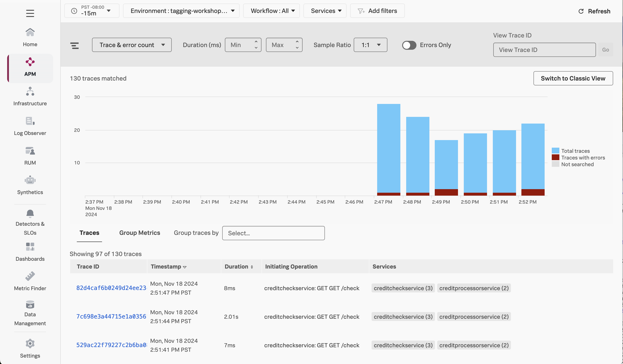Image resolution: width=623 pixels, height=364 pixels.
Task: Click the filter panel lines icon
Action: point(74,45)
